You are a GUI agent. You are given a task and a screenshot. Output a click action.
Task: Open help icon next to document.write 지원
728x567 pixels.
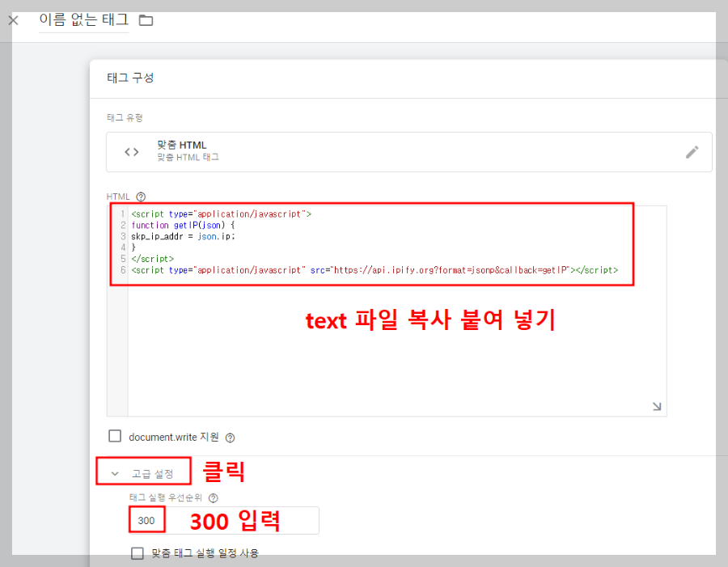pyautogui.click(x=230, y=438)
